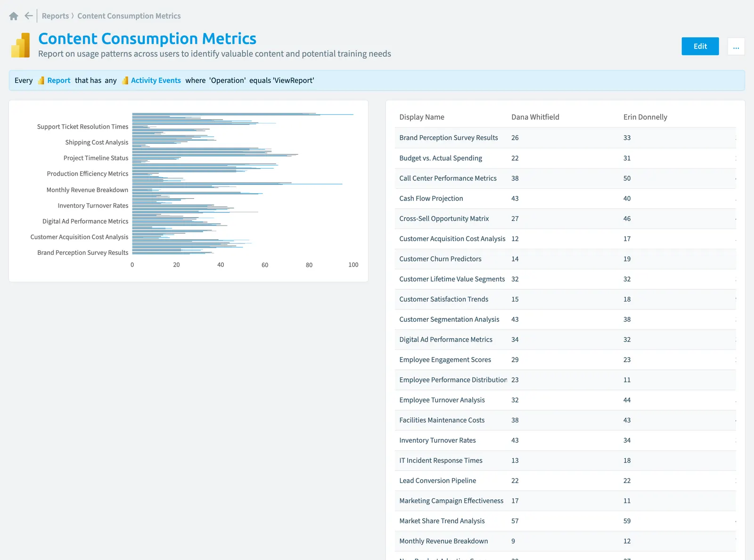754x560 pixels.
Task: Click Cross-Sell Opportunity Matrix row
Action: [565, 219]
